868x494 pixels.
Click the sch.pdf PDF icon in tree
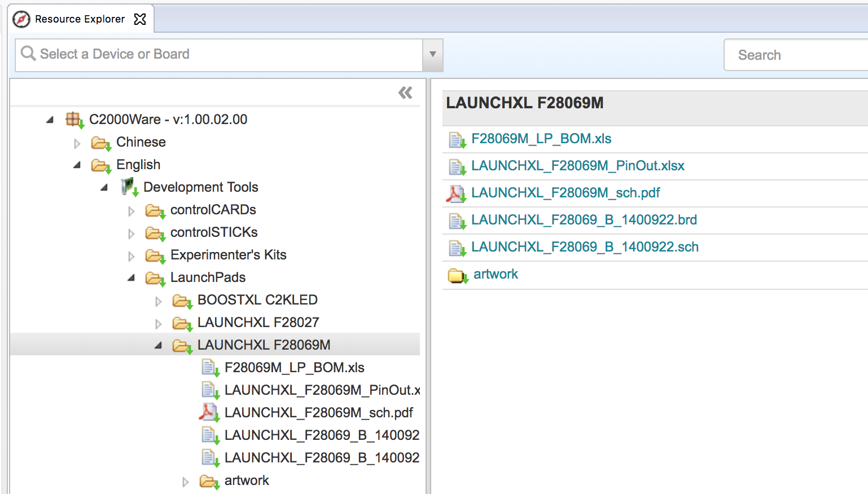click(x=209, y=413)
